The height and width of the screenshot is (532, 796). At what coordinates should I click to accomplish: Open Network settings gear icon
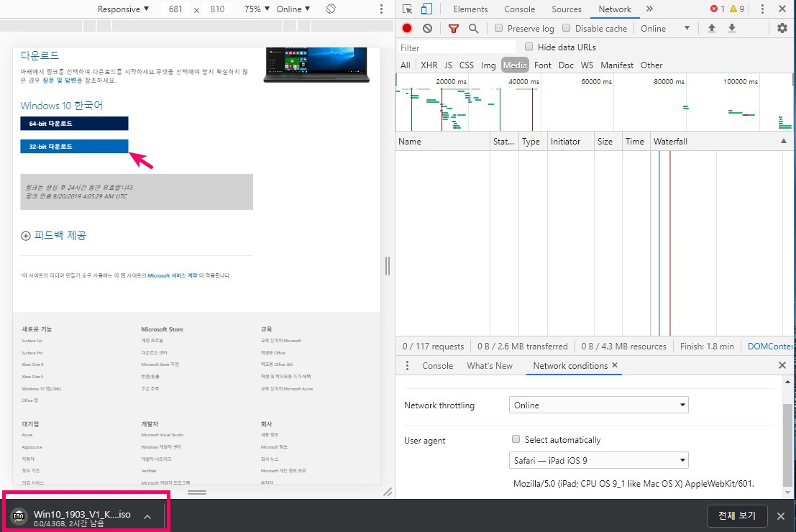click(782, 29)
